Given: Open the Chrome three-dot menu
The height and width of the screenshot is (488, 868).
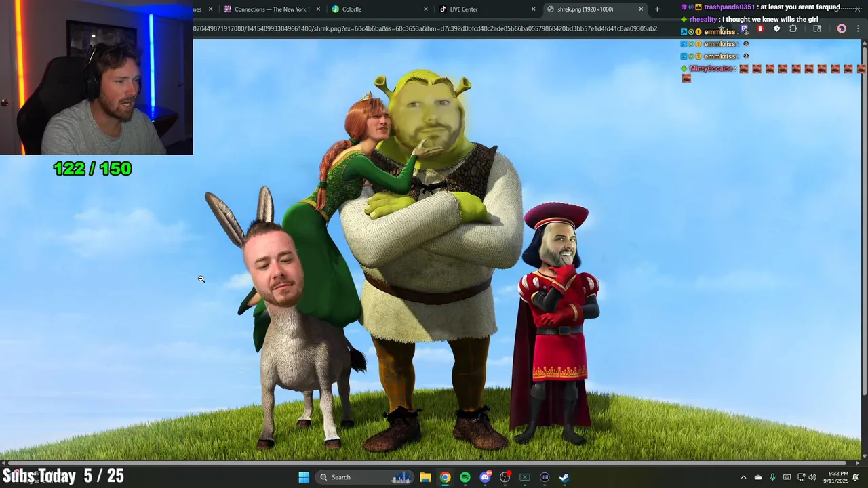Looking at the screenshot, I should (x=858, y=28).
